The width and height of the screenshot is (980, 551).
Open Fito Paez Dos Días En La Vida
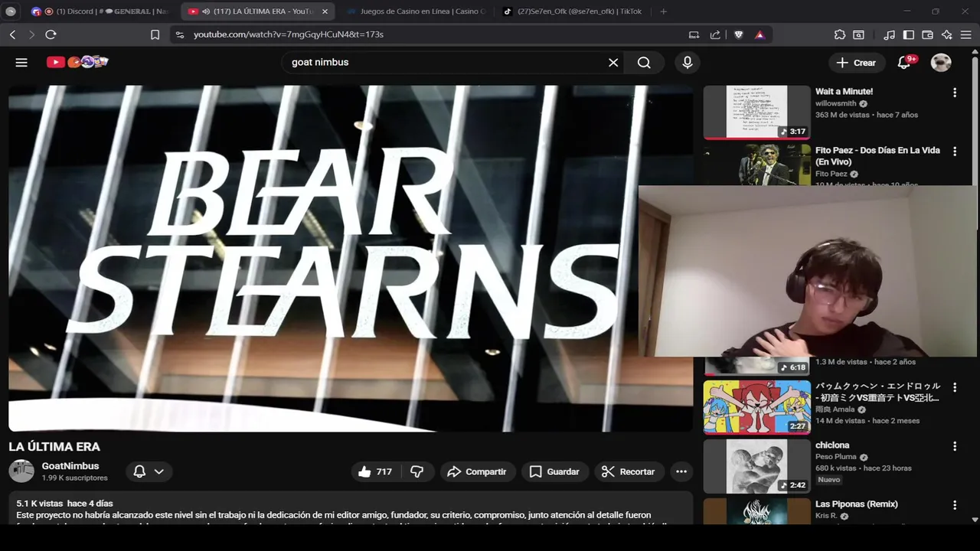coord(877,156)
